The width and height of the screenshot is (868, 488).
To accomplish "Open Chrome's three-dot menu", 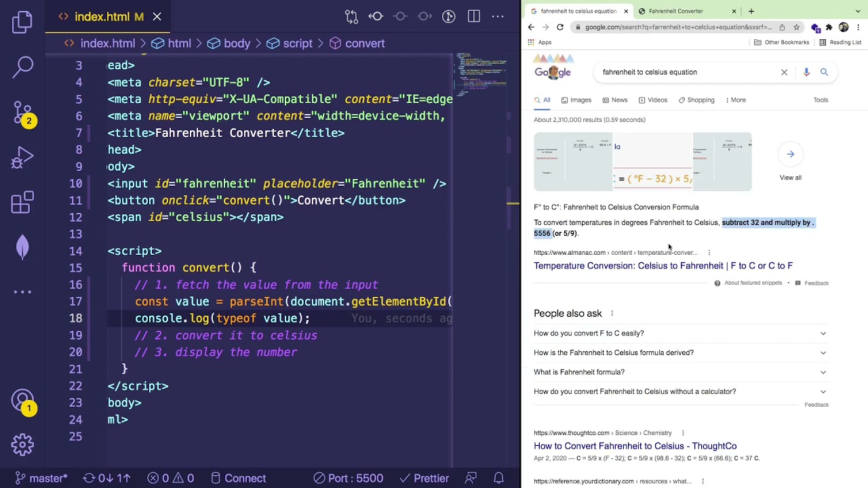I will click(859, 27).
